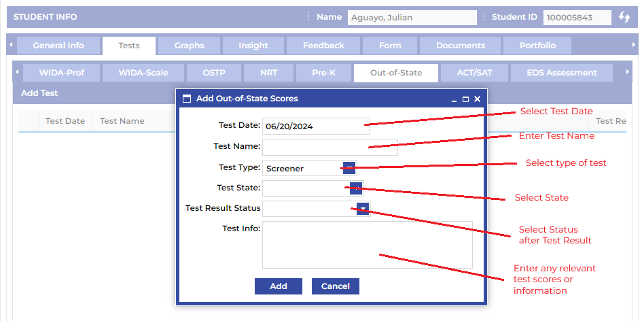The width and height of the screenshot is (644, 321).
Task: Click the Test Date field
Action: coord(315,126)
